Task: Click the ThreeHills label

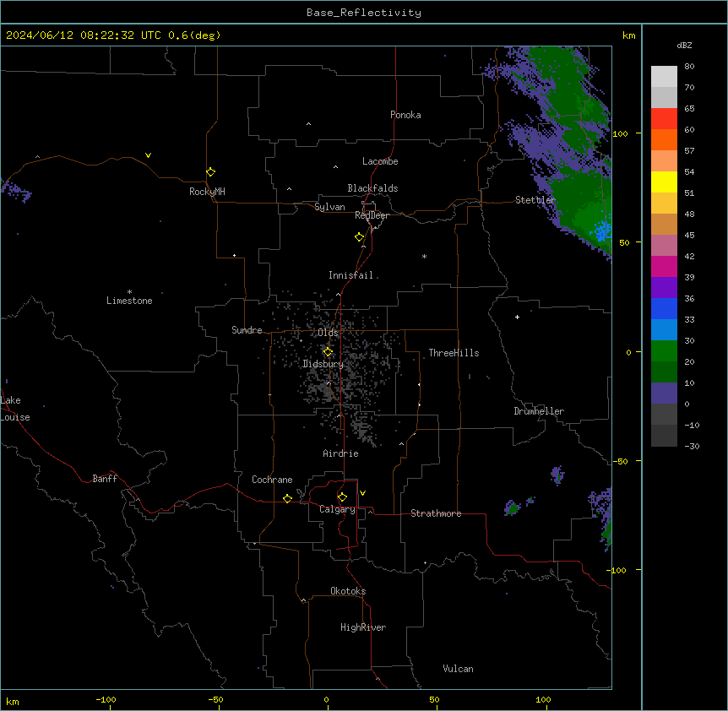Action: pyautogui.click(x=454, y=353)
